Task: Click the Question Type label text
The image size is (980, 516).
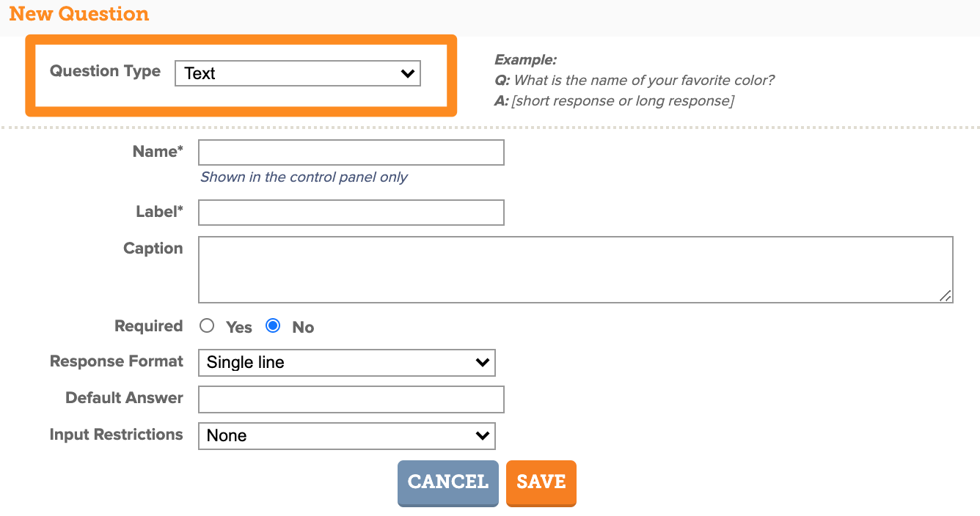Action: coord(105,71)
